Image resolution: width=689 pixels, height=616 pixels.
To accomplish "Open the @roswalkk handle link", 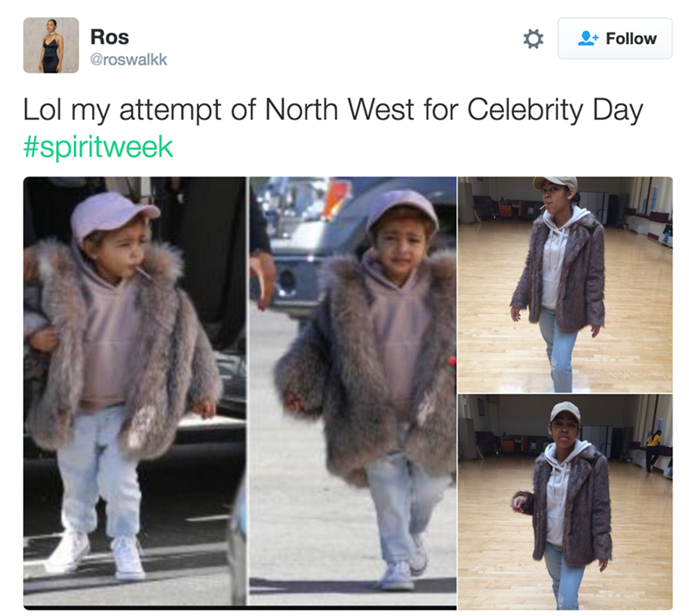I will click(x=129, y=60).
